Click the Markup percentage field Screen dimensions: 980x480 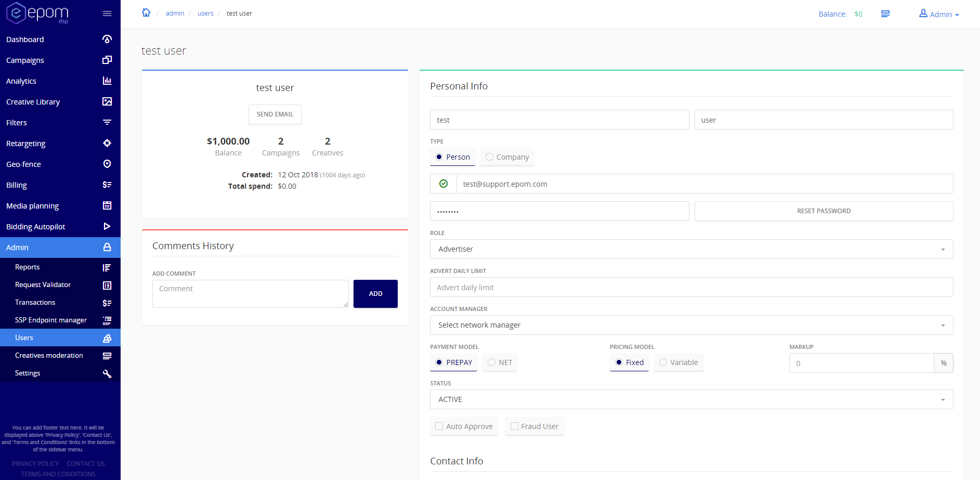pyautogui.click(x=861, y=363)
